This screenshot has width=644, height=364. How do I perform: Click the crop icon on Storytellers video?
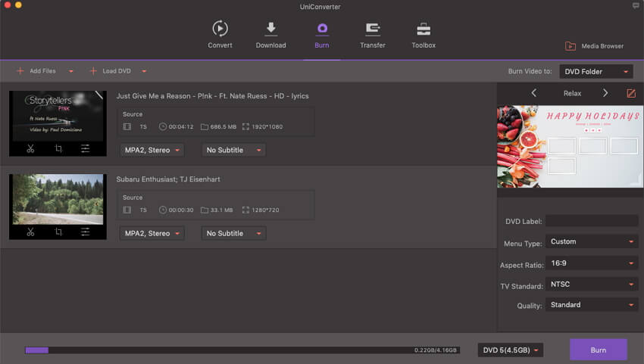pyautogui.click(x=58, y=148)
